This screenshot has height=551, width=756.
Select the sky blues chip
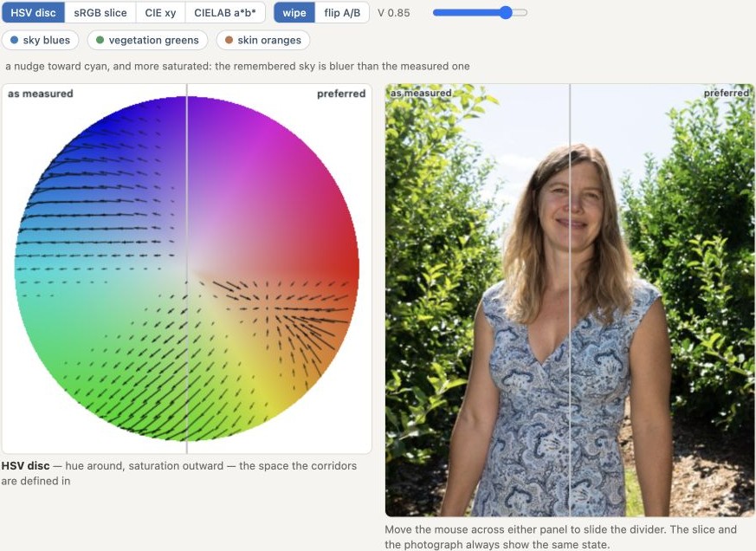click(x=40, y=40)
